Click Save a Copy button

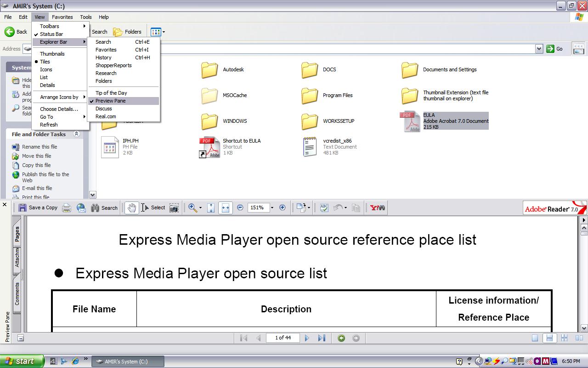coord(38,208)
